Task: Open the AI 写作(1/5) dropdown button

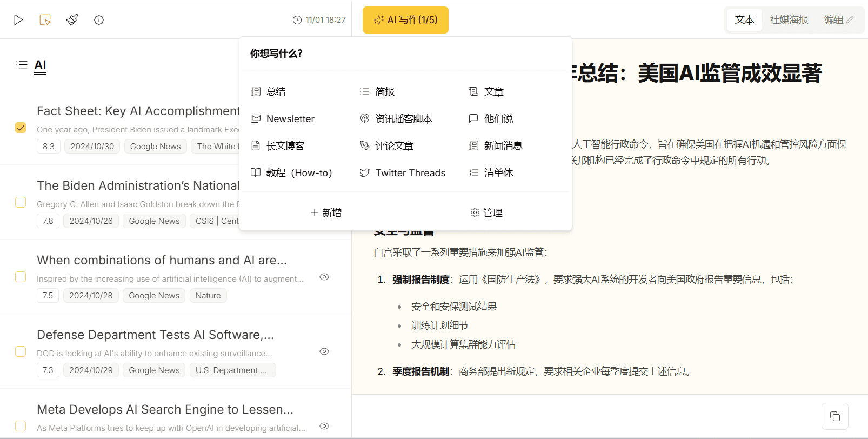Action: pos(405,20)
